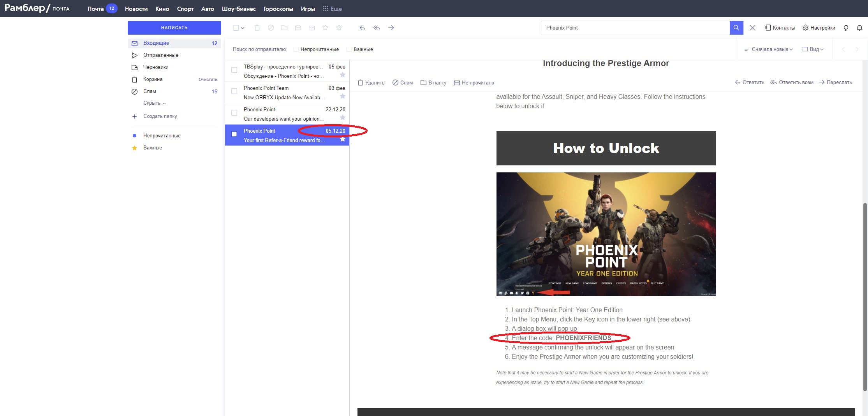Image resolution: width=868 pixels, height=416 pixels.
Task: Select the Черновики folder
Action: (174, 67)
